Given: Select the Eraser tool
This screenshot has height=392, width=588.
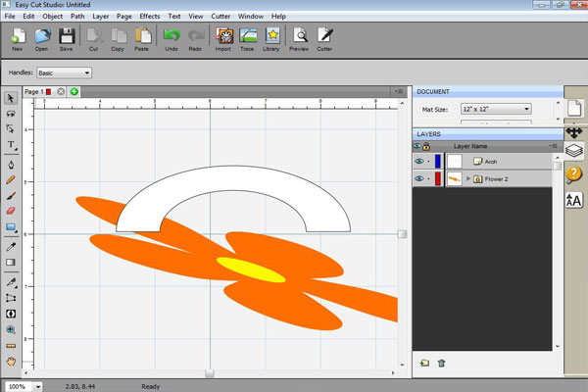Looking at the screenshot, I should (x=11, y=211).
